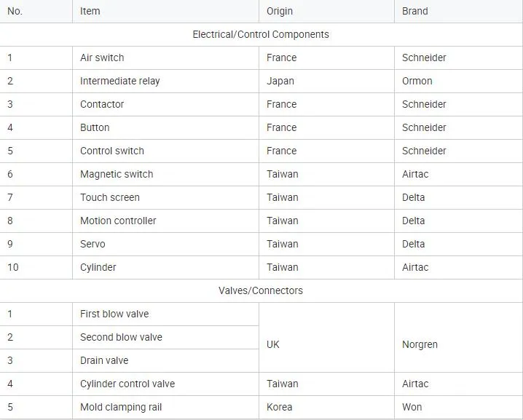The image size is (523, 420).
Task: Select the "Contactor" item cell
Action: point(102,104)
